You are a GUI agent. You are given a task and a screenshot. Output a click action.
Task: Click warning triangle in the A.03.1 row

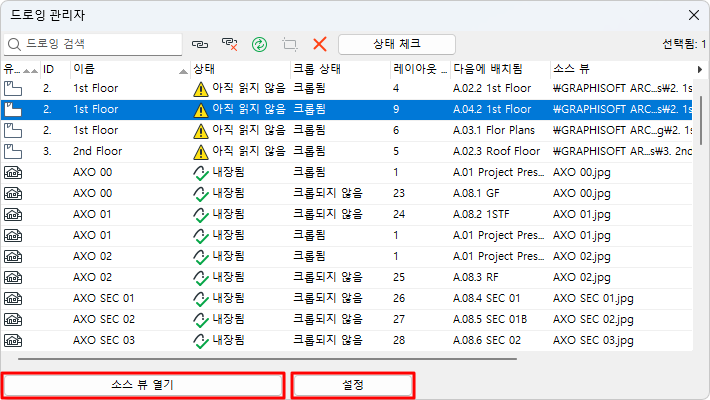(201, 131)
